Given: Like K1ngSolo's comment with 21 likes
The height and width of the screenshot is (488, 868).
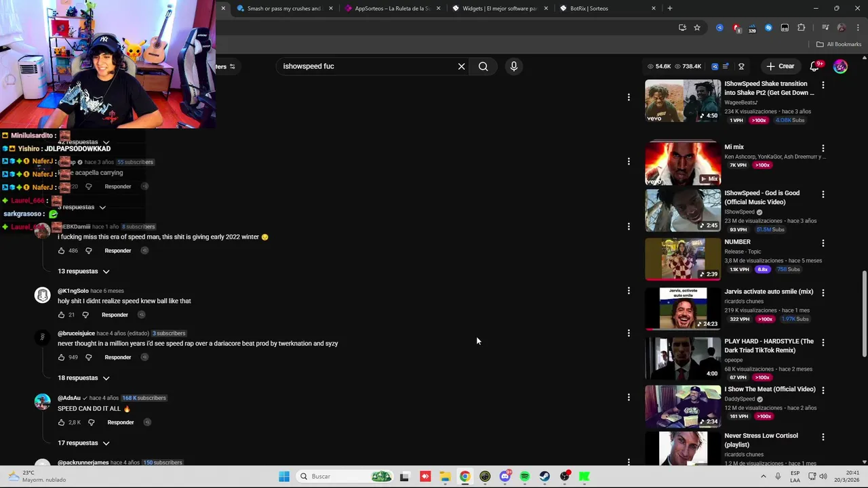Looking at the screenshot, I should coord(61,314).
